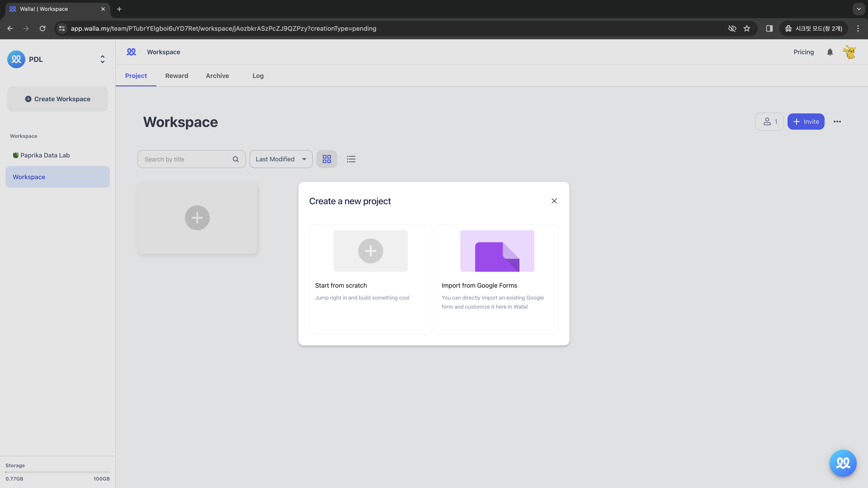
Task: Click the member count button
Action: click(769, 122)
